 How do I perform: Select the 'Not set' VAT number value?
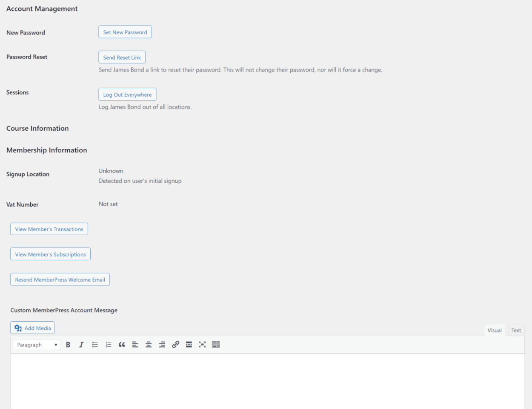click(x=108, y=204)
